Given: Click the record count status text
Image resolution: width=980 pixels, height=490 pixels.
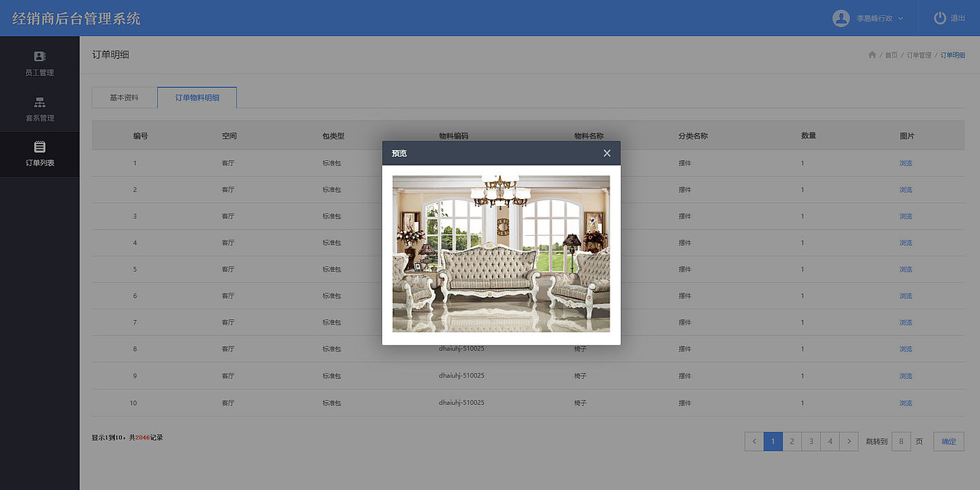Looking at the screenshot, I should pyautogui.click(x=127, y=438).
